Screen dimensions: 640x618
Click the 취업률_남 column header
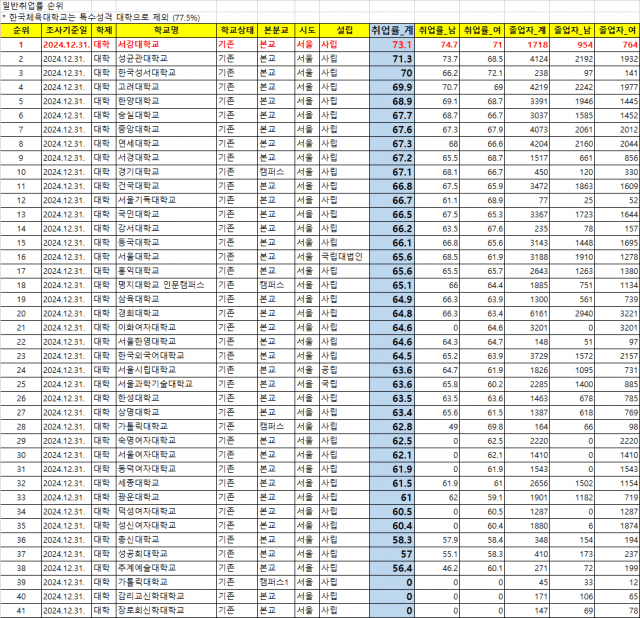pyautogui.click(x=439, y=32)
